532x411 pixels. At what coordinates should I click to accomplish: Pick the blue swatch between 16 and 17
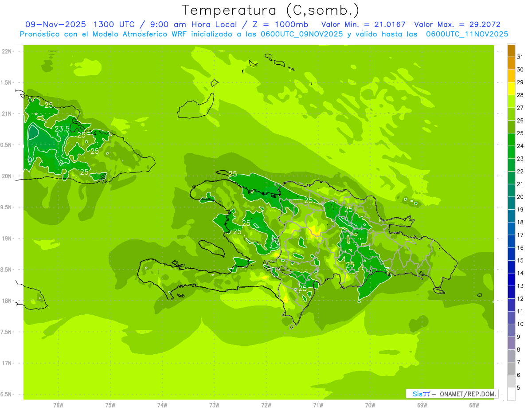coord(511,241)
